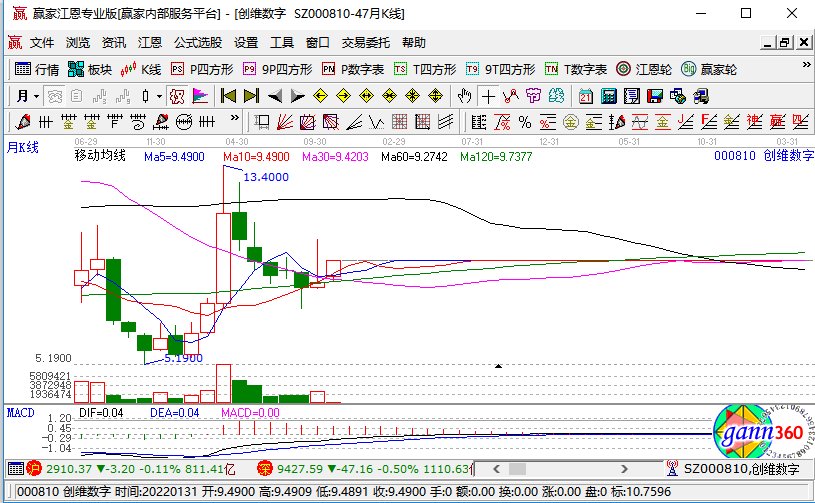Open the 9T四方形 tool
815x503 pixels.
[x=501, y=69]
